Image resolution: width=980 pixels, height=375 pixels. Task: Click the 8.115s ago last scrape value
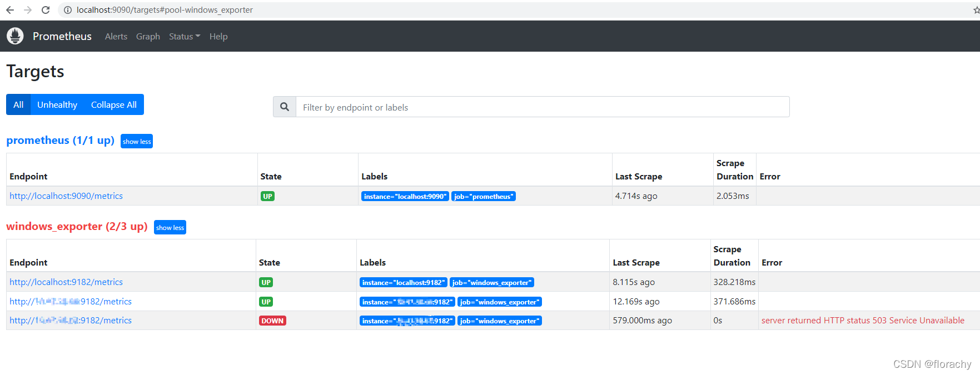634,282
